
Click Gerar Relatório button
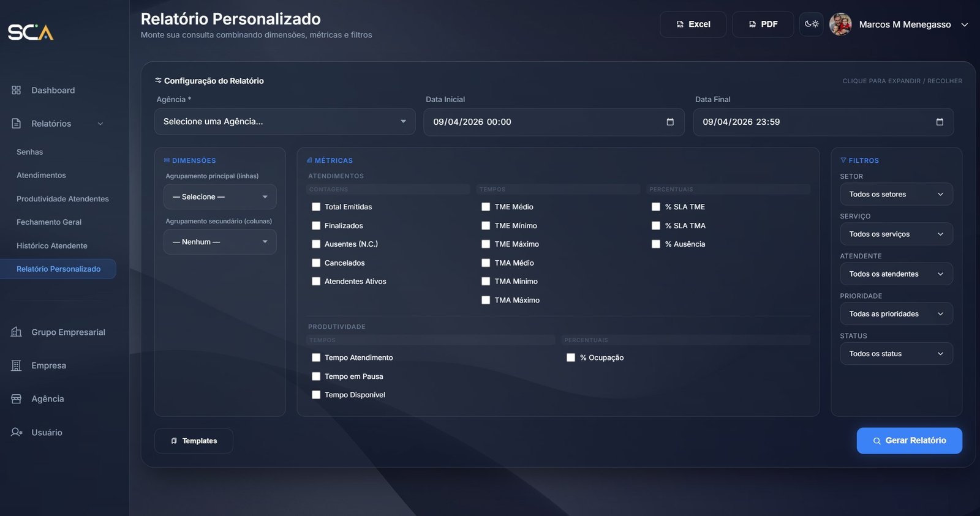909,441
